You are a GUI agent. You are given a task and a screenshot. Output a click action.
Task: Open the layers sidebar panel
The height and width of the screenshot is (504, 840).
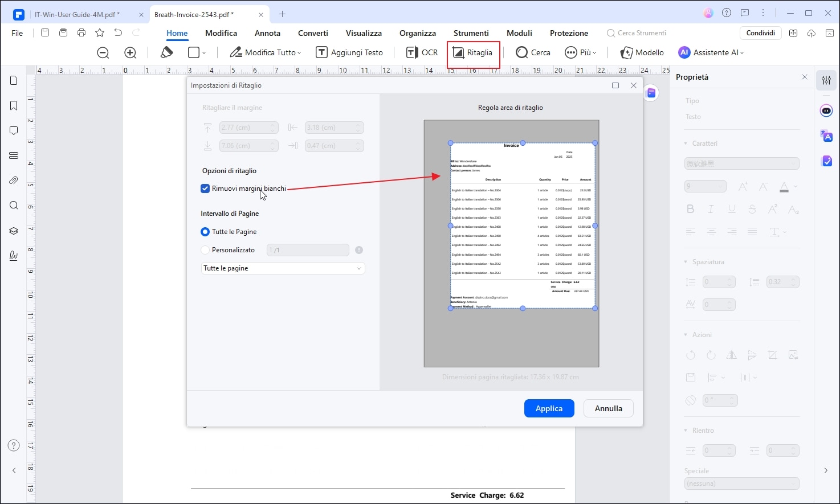coord(14,231)
